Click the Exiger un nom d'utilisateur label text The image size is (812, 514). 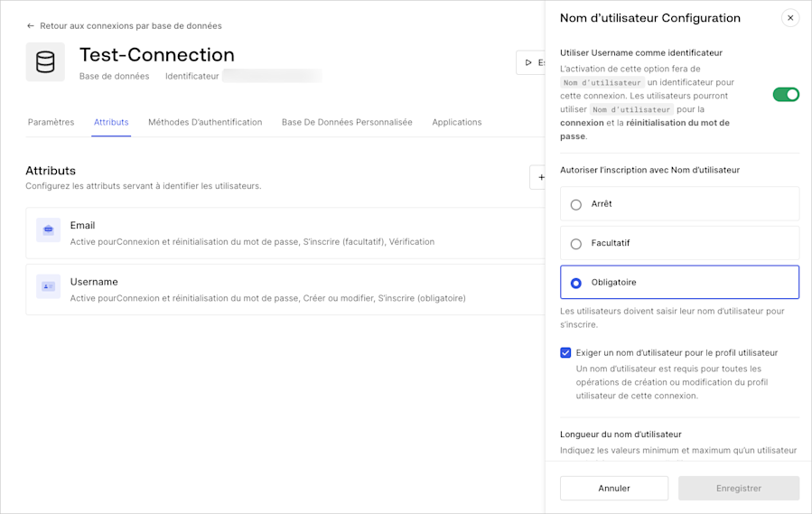[x=677, y=353]
